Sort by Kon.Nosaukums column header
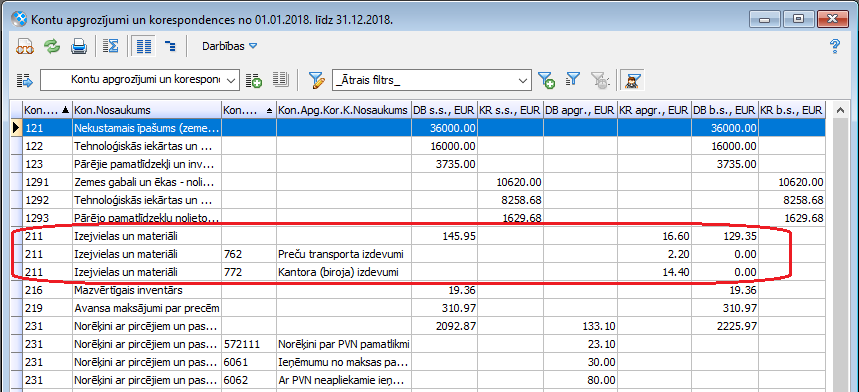859x392 pixels. point(147,110)
